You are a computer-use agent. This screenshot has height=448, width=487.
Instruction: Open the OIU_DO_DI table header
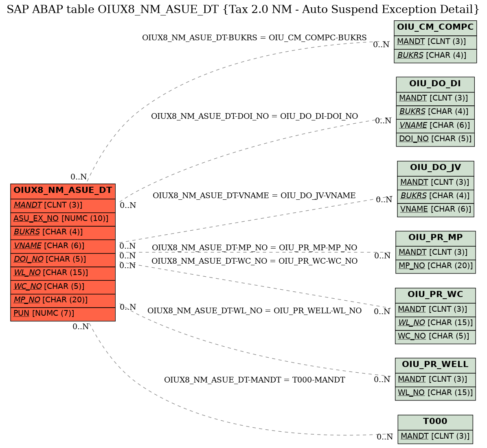click(x=435, y=84)
